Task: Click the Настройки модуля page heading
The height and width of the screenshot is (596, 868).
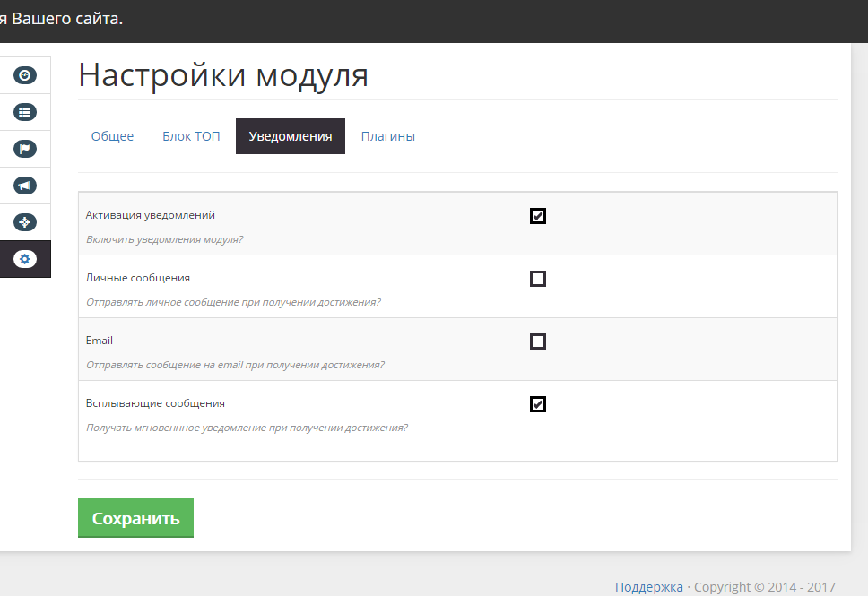Action: point(223,75)
